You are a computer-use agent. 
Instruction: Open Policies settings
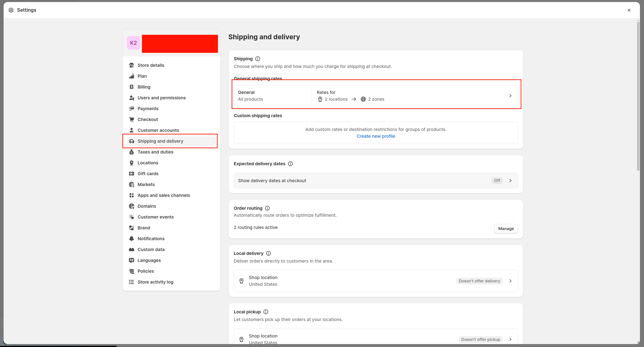click(x=171, y=271)
